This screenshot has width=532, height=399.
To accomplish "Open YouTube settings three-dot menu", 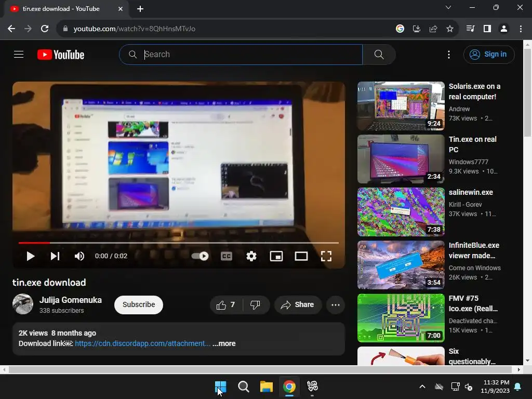I will pos(448,54).
